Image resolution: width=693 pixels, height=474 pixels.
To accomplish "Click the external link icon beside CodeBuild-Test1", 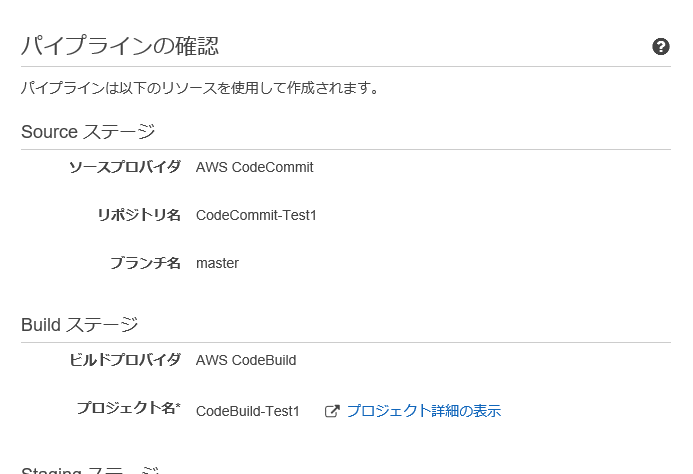I will [x=332, y=411].
